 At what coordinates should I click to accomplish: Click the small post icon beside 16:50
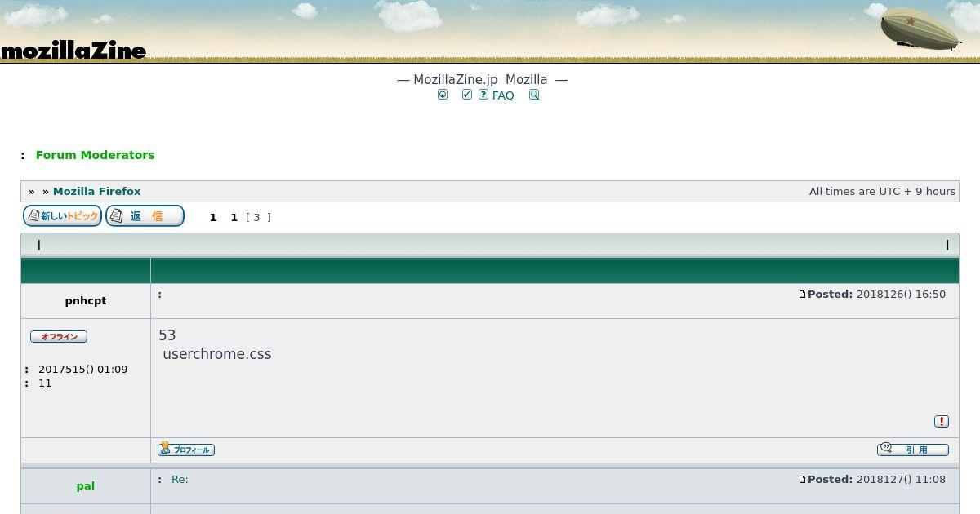point(802,295)
